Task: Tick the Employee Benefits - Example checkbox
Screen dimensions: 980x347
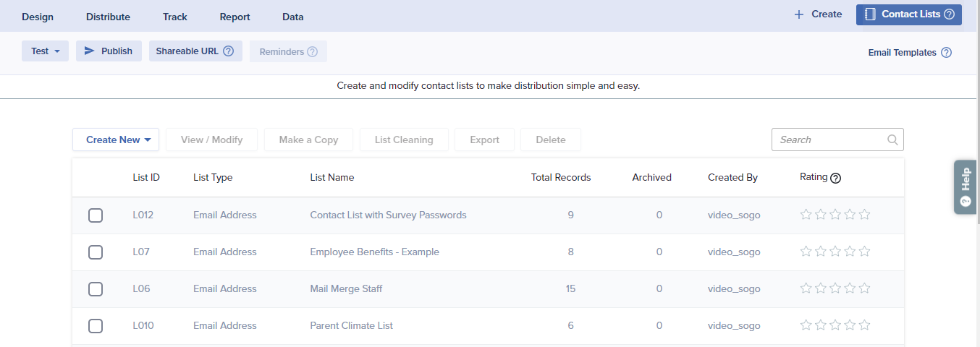Action: [x=96, y=252]
